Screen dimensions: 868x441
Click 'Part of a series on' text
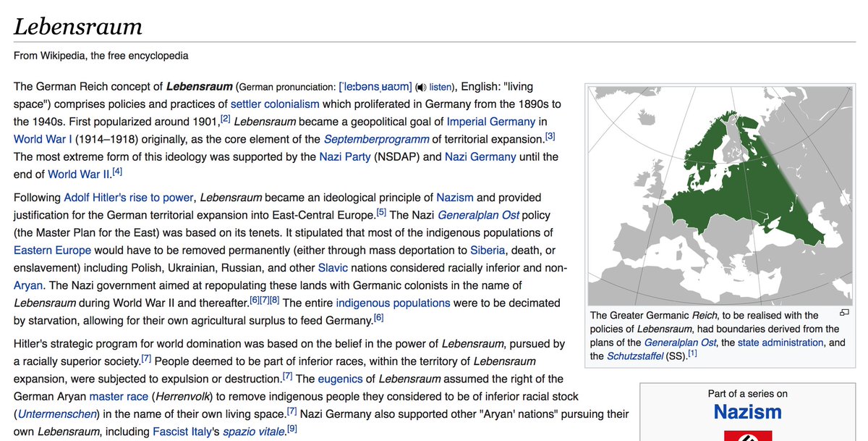click(748, 394)
